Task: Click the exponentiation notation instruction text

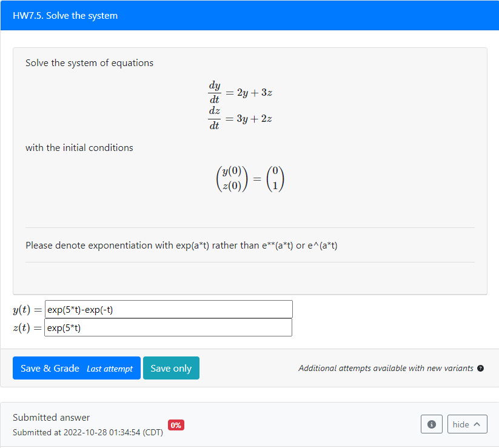Action: coord(181,245)
